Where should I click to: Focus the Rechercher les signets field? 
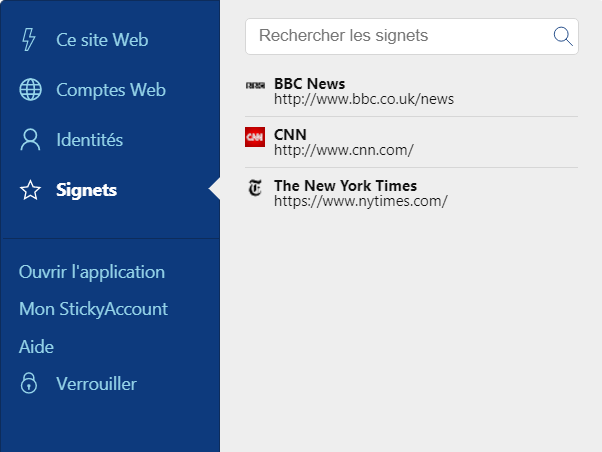[412, 36]
